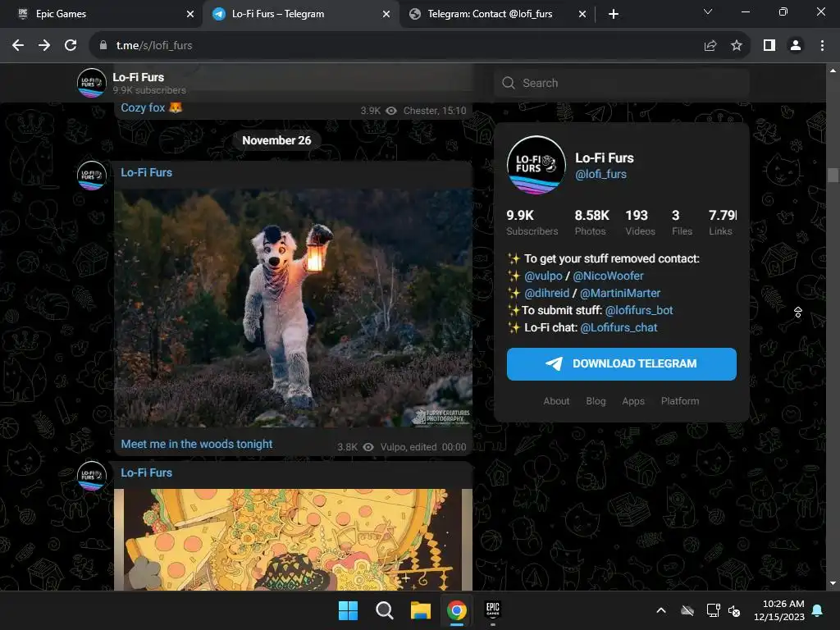Open the fursuit with lantern photo
840x630 pixels.
293,308
